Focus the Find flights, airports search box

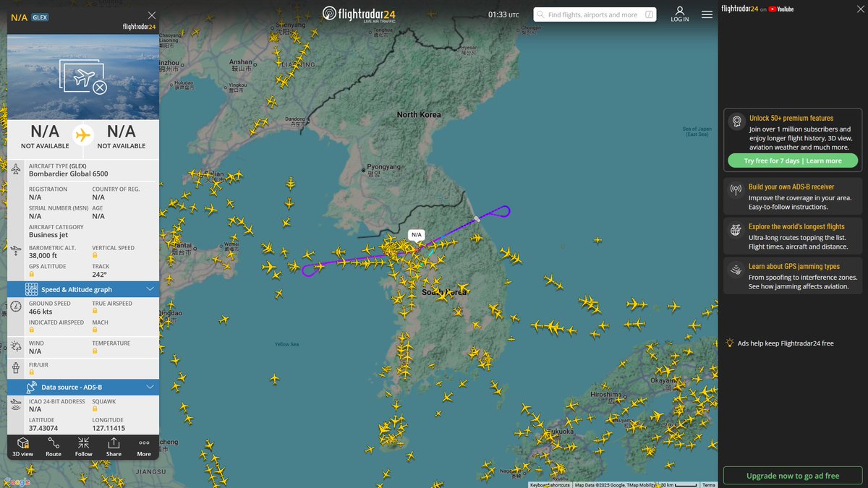coord(595,14)
